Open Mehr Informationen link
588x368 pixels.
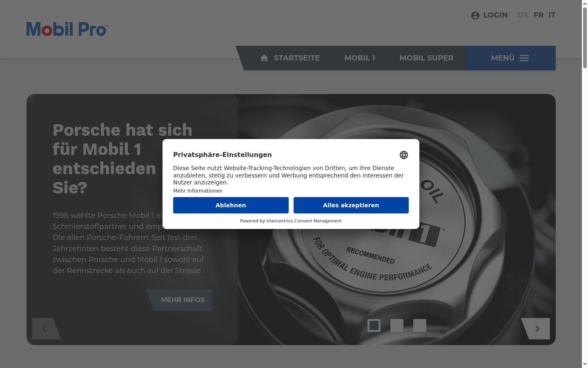[198, 191]
